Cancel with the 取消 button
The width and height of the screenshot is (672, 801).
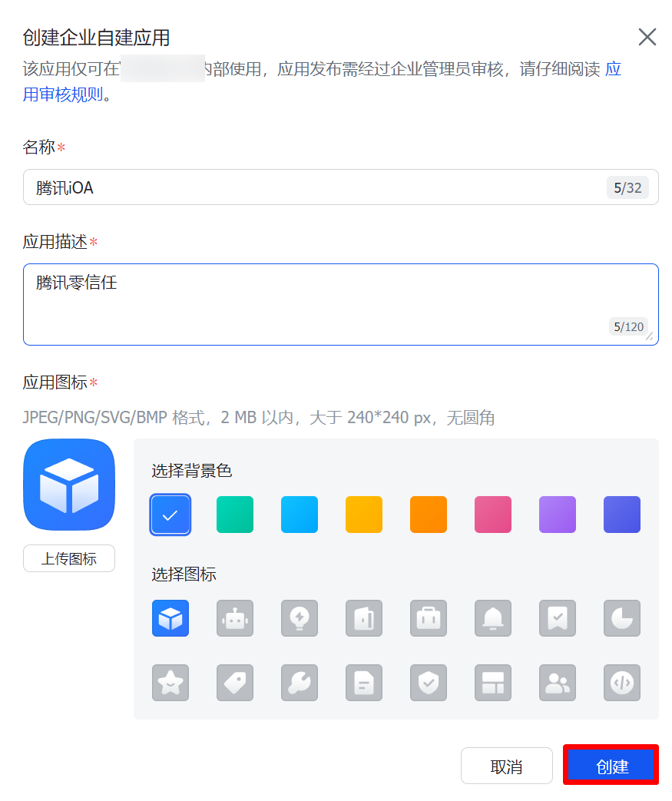click(x=506, y=766)
